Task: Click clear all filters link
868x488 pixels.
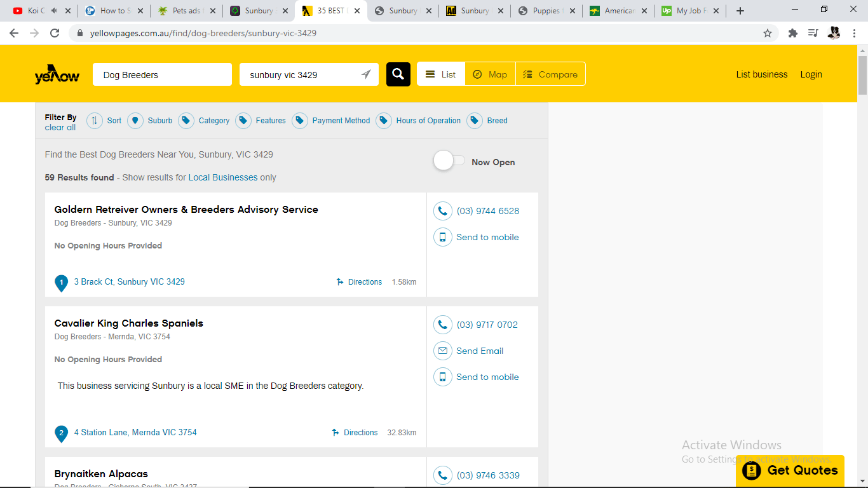Action: [x=60, y=128]
